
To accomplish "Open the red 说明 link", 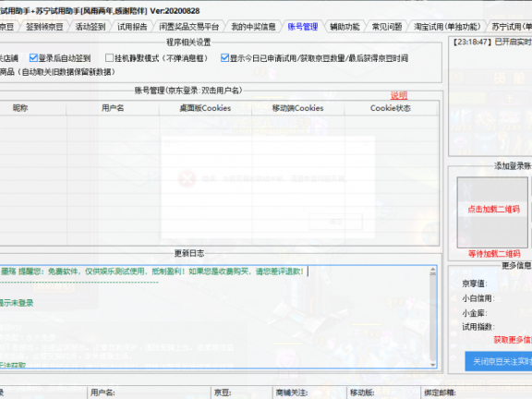I will pos(399,95).
